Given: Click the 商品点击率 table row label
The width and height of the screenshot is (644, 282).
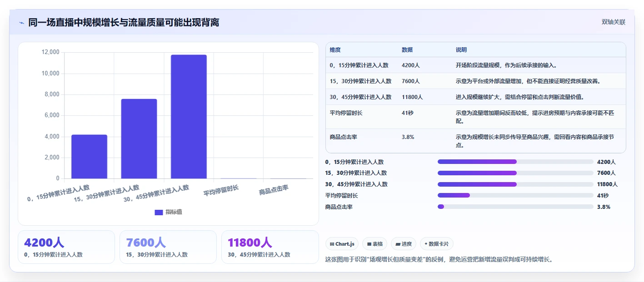Looking at the screenshot, I should [343, 137].
